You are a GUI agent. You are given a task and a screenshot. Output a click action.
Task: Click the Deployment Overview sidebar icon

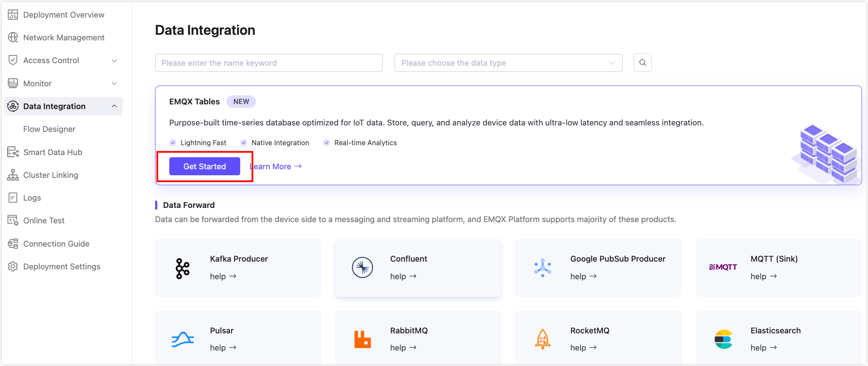click(x=13, y=15)
